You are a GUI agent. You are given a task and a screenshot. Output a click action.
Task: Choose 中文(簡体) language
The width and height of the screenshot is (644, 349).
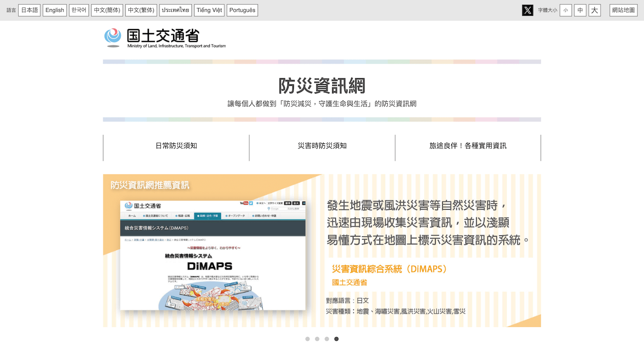pos(107,10)
